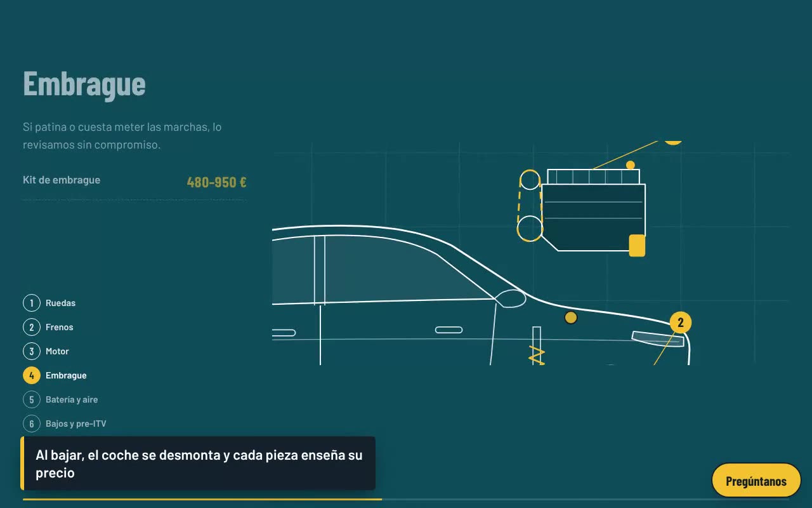The width and height of the screenshot is (812, 508).
Task: Open step 5 Batería y aire
Action: click(61, 399)
